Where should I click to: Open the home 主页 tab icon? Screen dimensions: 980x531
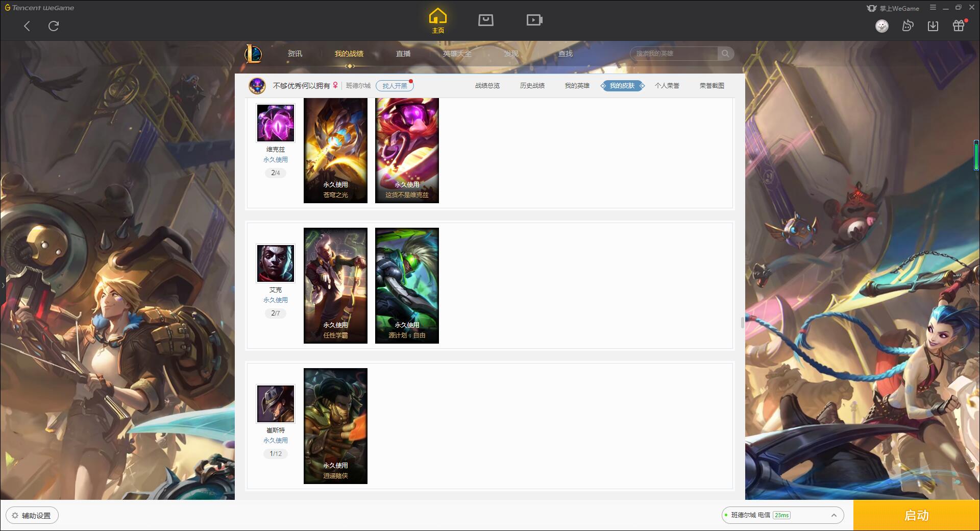[x=437, y=20]
